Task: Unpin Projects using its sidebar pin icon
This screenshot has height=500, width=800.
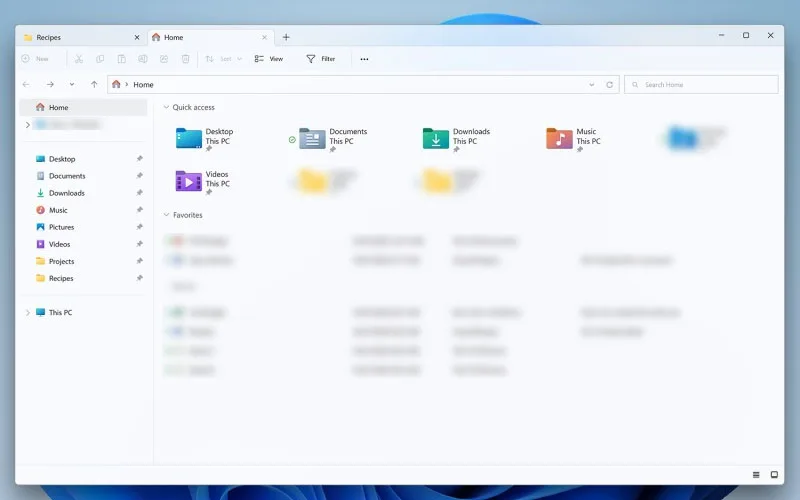Action: (139, 261)
